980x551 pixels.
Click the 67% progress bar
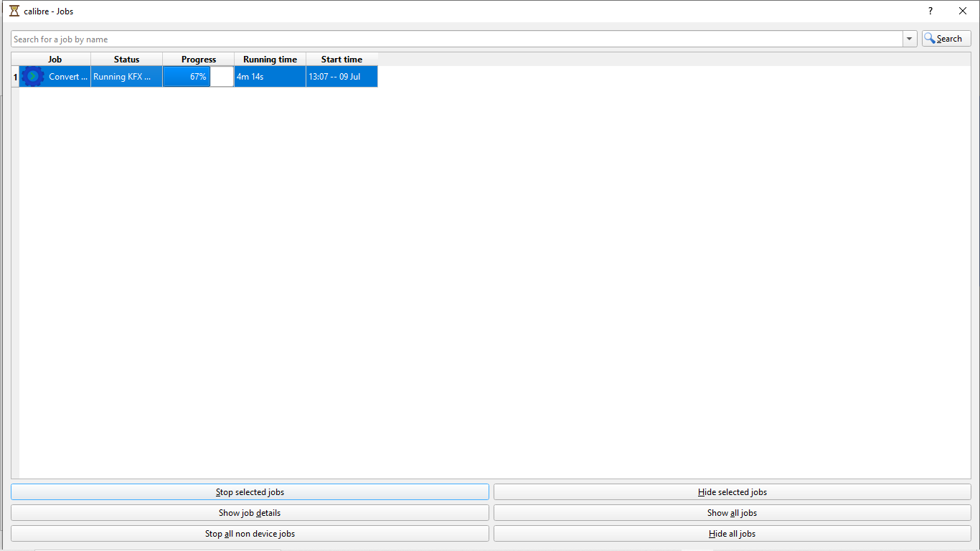(x=199, y=77)
